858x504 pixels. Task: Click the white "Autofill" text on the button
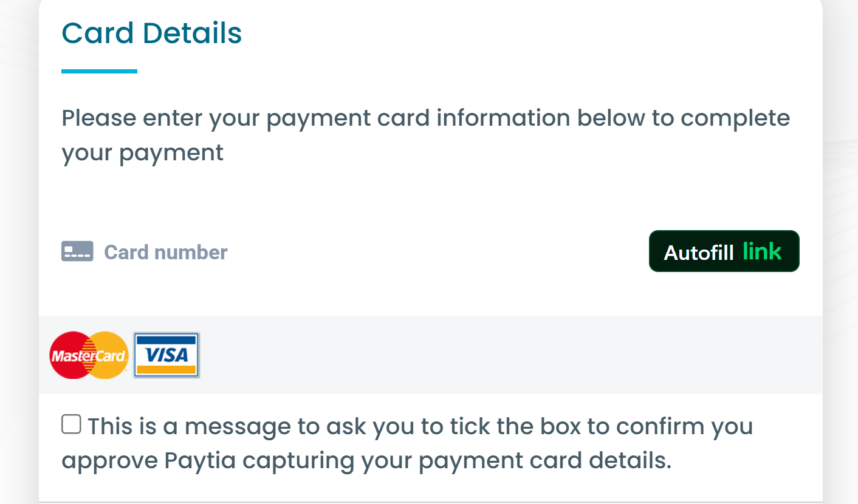pyautogui.click(x=699, y=252)
